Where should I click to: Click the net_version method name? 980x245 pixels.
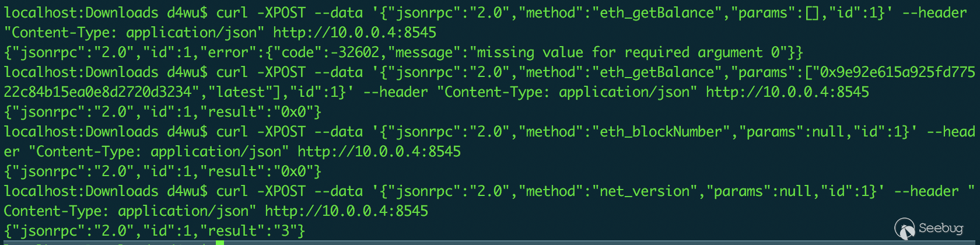click(645, 191)
